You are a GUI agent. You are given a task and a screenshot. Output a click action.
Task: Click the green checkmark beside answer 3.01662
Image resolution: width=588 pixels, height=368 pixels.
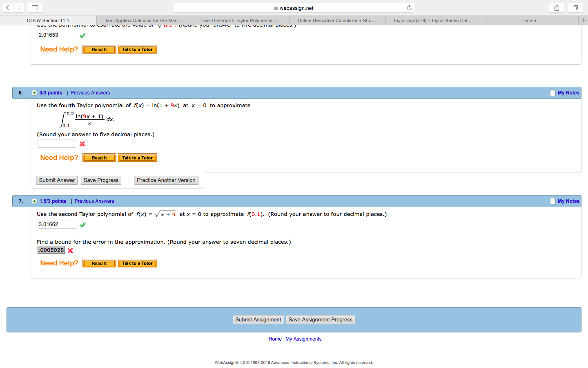(82, 224)
